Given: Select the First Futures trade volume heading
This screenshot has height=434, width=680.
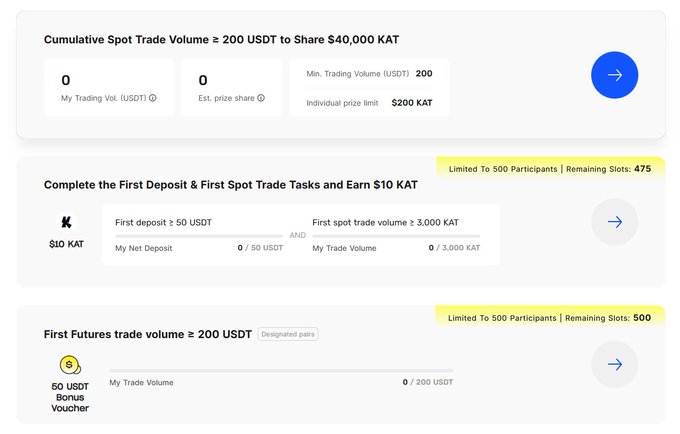Looking at the screenshot, I should coord(147,334).
